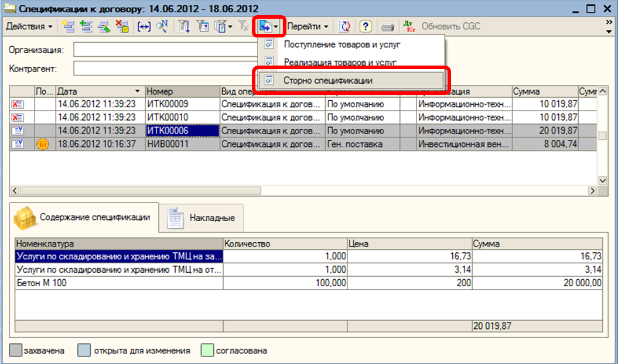Image resolution: width=618 pixels, height=364 pixels.
Task: Click the list vertical scrollbar up arrow
Action: (602, 91)
